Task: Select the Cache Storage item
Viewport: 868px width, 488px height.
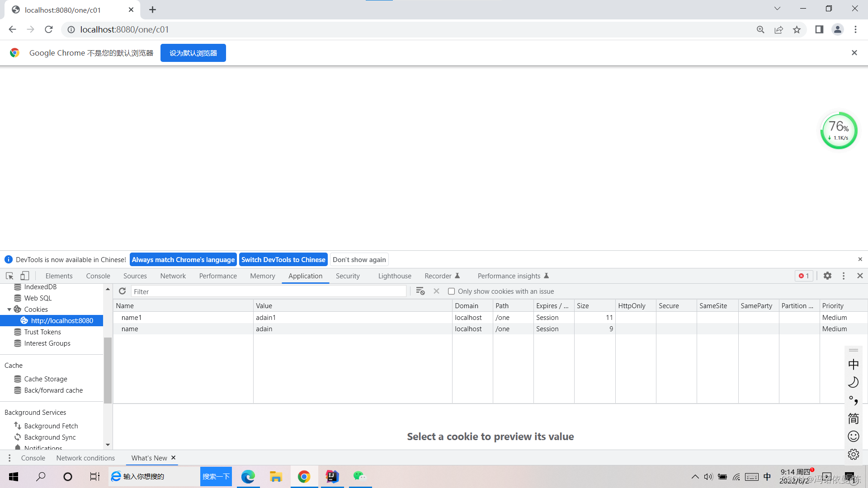Action: (x=46, y=379)
